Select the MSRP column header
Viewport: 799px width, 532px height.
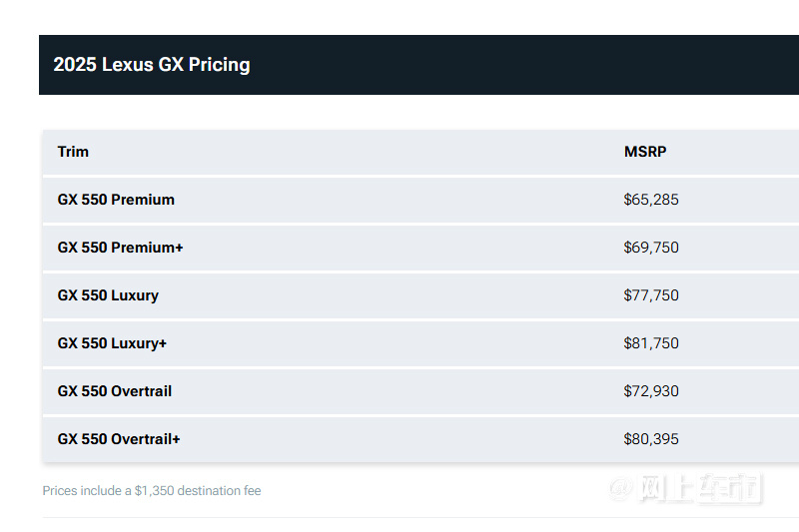(645, 152)
